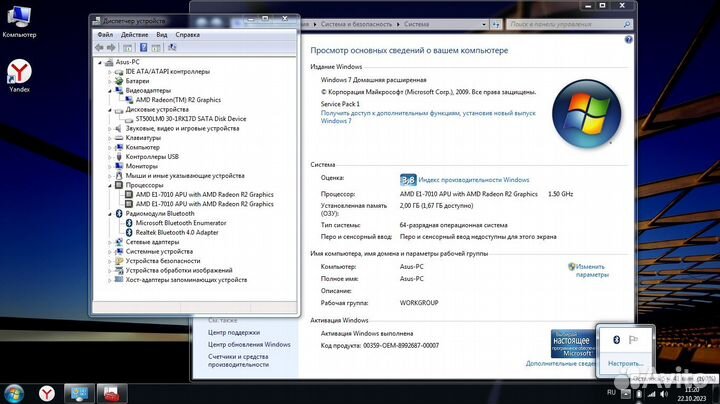Click the Back arrow in Device Manager toolbar

[x=99, y=47]
